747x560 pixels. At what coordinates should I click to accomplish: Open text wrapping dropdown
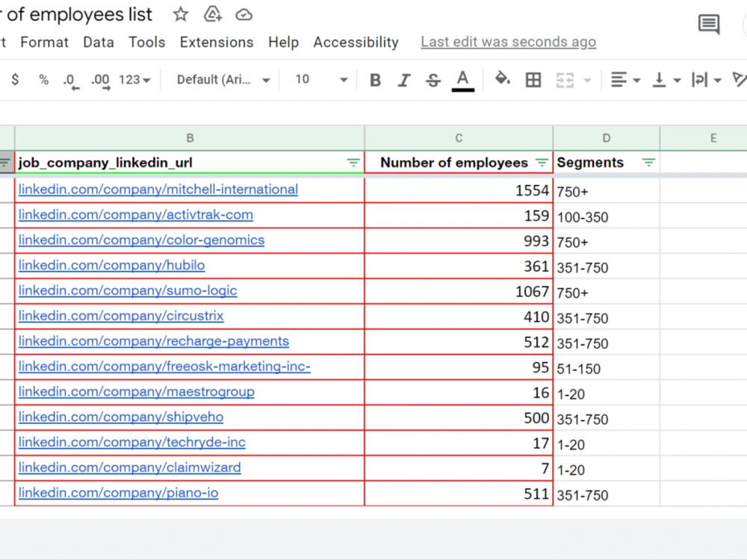coord(707,80)
